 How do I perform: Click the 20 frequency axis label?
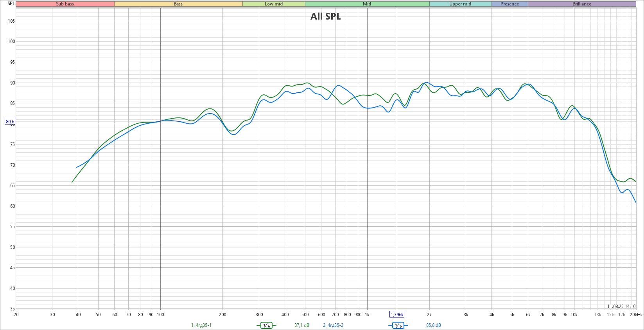16,315
